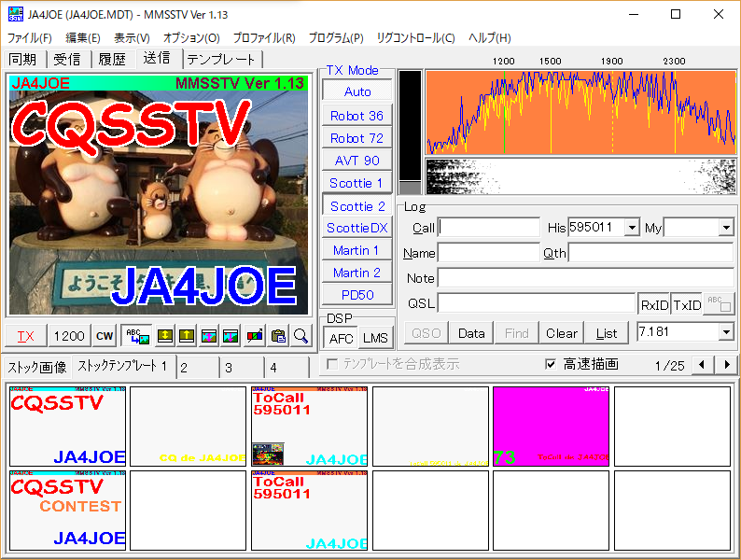Click MMSSTV title bar application icon
The height and width of the screenshot is (560, 741).
[x=16, y=14]
